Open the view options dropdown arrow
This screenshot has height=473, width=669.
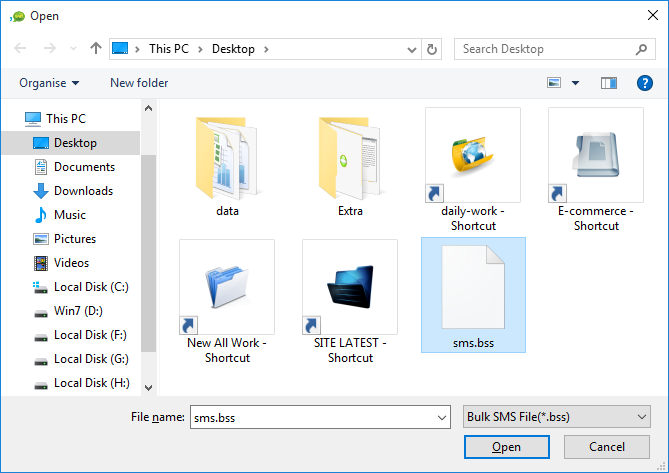click(x=576, y=83)
